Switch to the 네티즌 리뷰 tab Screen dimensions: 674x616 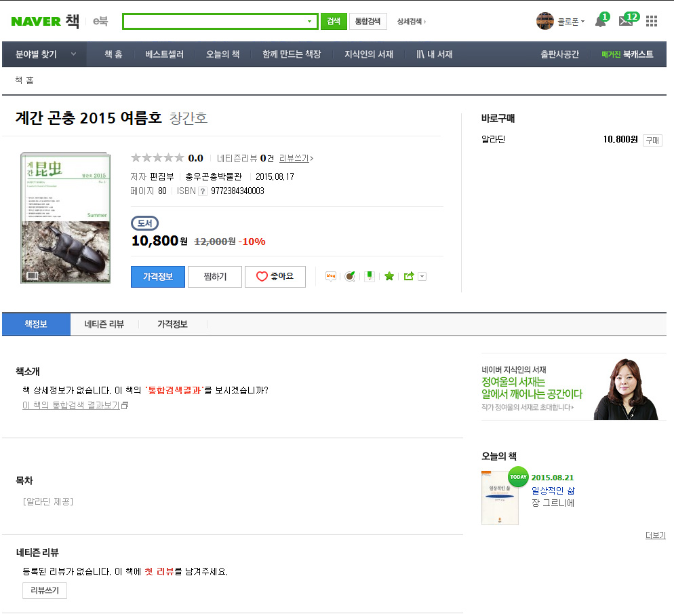point(104,324)
